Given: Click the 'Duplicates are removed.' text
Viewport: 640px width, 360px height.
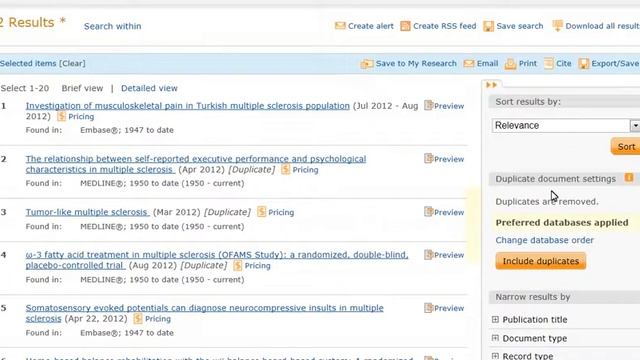Looking at the screenshot, I should [x=547, y=202].
